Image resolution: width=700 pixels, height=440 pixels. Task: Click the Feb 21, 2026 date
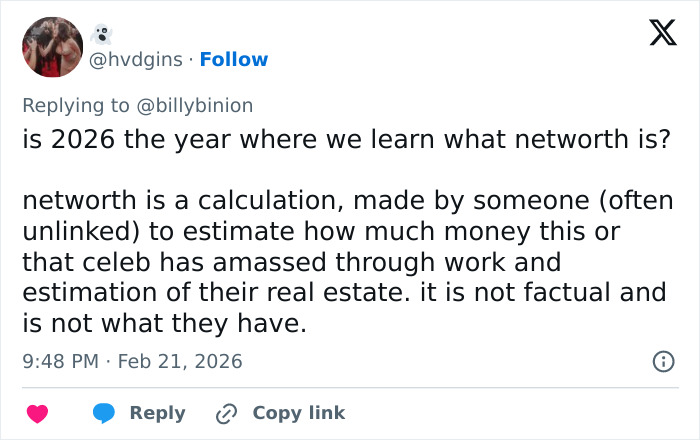180,361
